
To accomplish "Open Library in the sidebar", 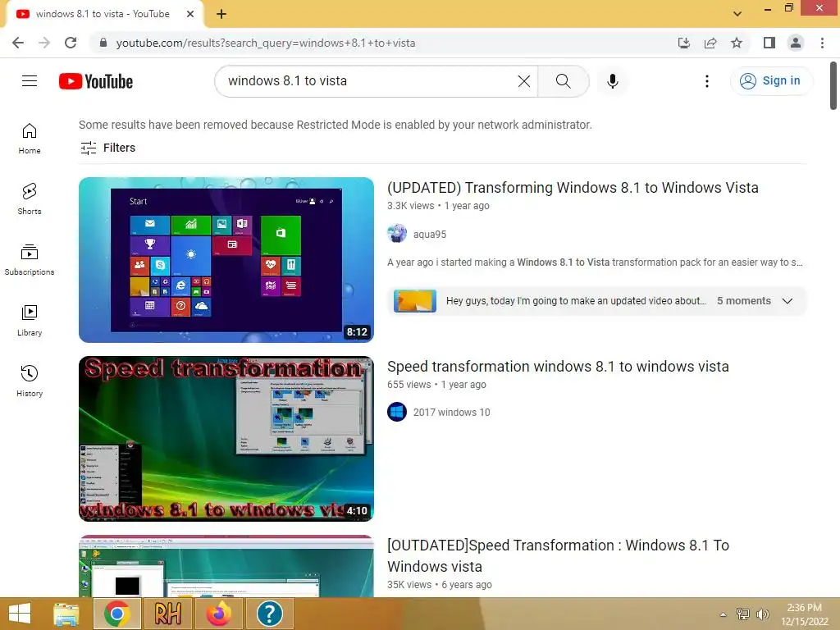I will tap(30, 321).
